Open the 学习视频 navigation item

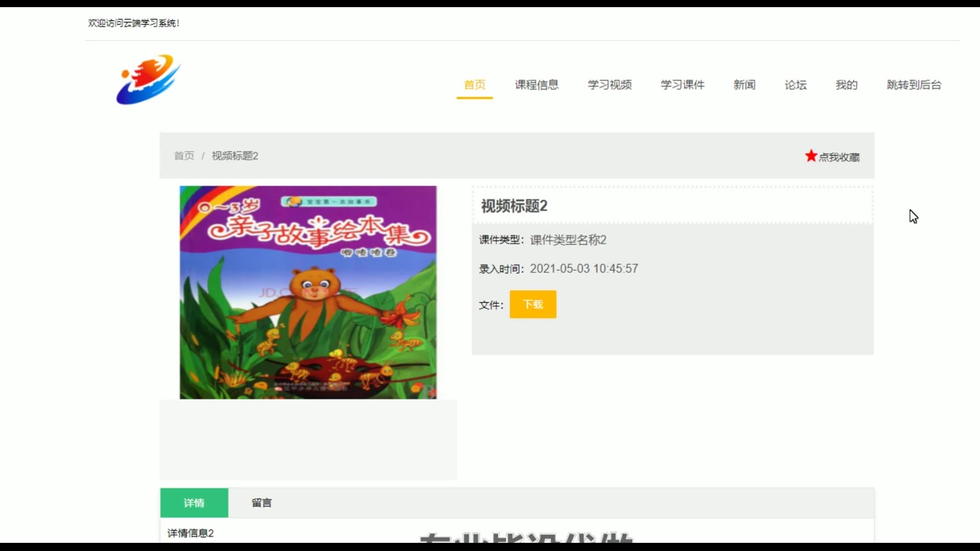tap(609, 85)
